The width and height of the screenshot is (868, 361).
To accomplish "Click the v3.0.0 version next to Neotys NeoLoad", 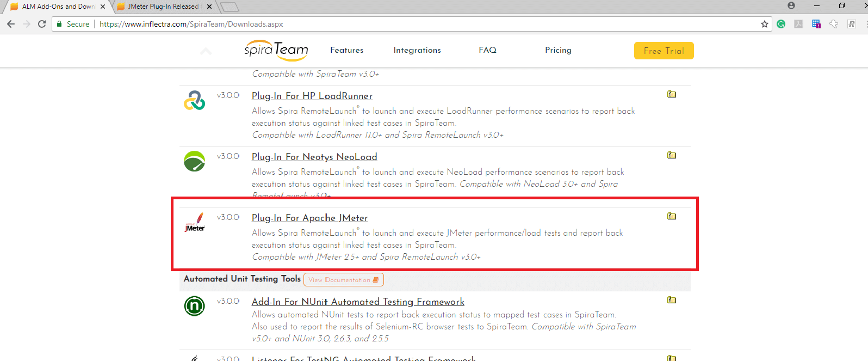I will (x=228, y=156).
